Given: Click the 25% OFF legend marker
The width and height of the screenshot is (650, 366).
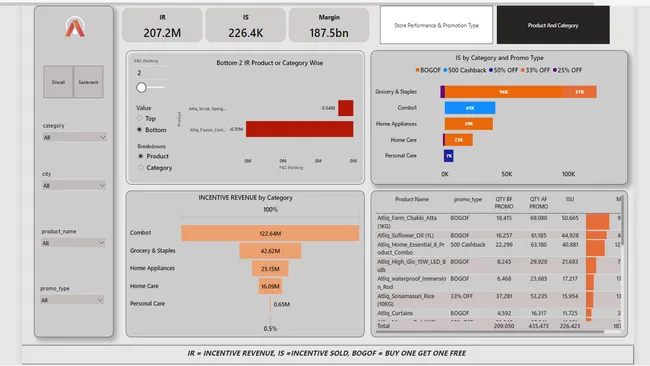Looking at the screenshot, I should pyautogui.click(x=555, y=70).
